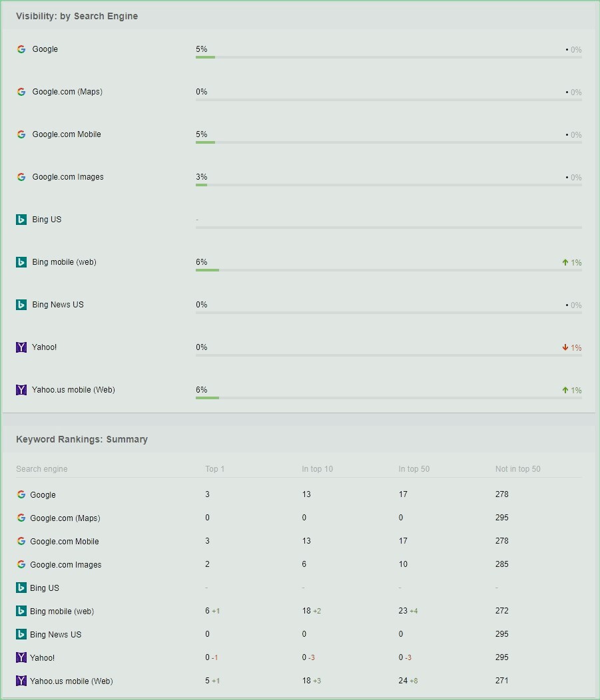This screenshot has height=700, width=600.
Task: Click the Yahoo! icon in the Visibility list
Action: pos(21,347)
